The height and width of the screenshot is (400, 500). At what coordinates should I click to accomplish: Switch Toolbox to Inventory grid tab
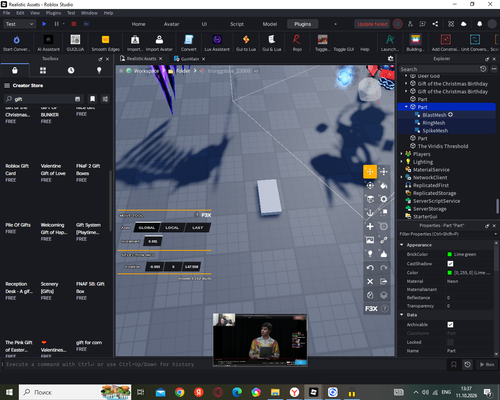[x=43, y=70]
